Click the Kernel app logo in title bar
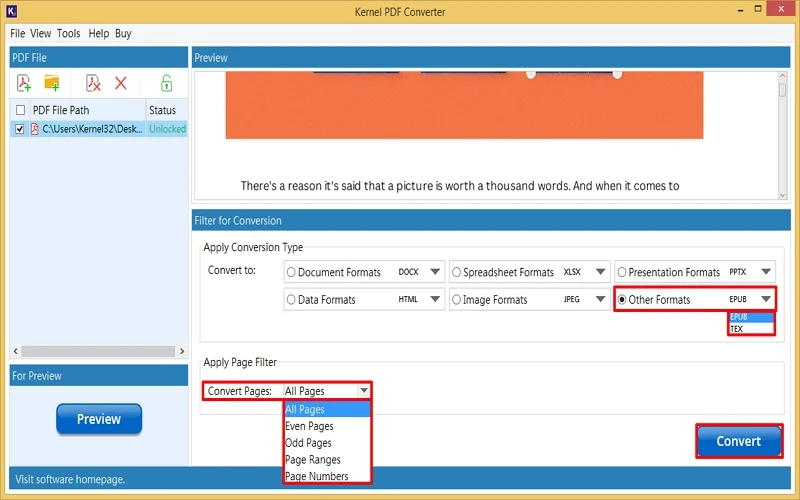Viewport: 800px width, 500px height. pos(11,11)
